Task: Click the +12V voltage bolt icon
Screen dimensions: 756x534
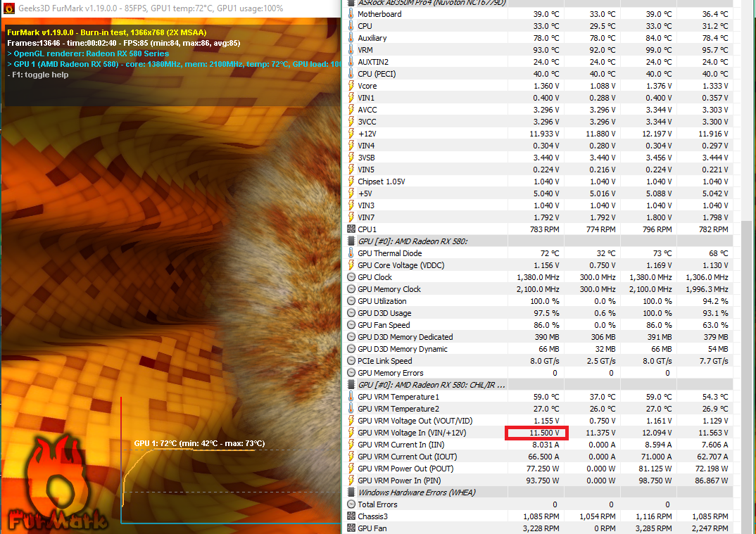Action: [x=351, y=134]
